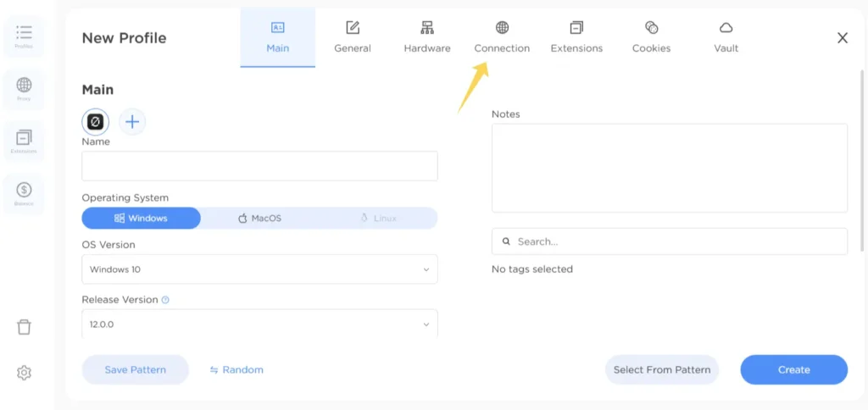Open the trash bin in sidebar

(24, 327)
